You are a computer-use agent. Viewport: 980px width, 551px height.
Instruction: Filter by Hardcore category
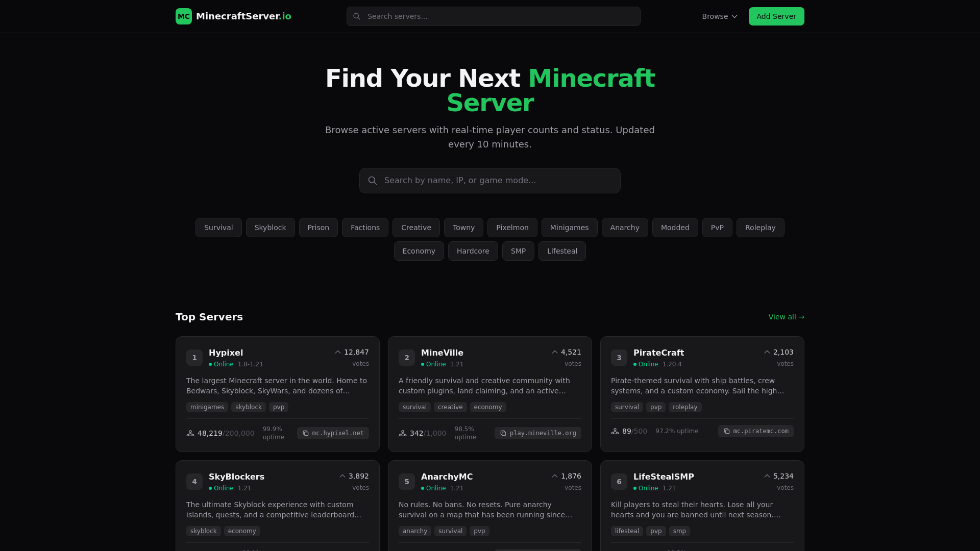coord(473,251)
